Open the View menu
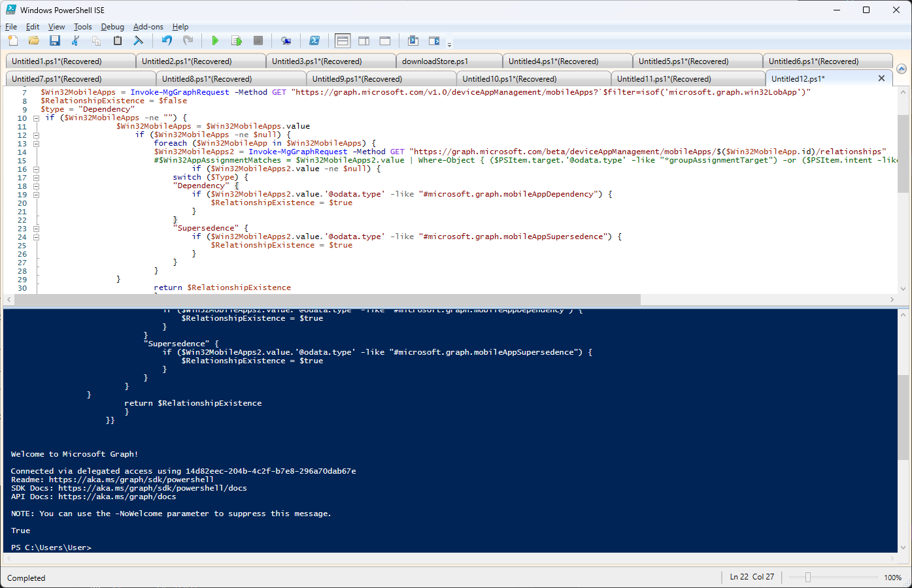The width and height of the screenshot is (912, 588). point(57,27)
